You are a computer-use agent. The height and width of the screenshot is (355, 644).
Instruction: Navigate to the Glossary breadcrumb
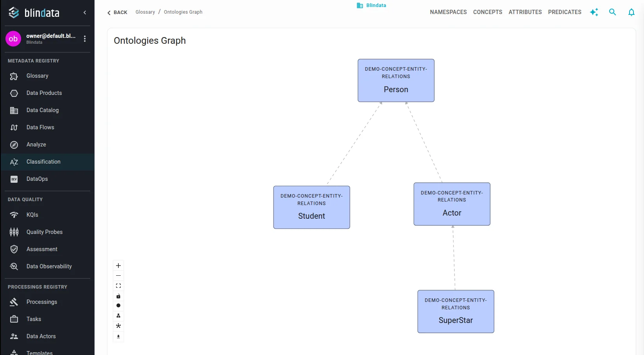(x=145, y=12)
